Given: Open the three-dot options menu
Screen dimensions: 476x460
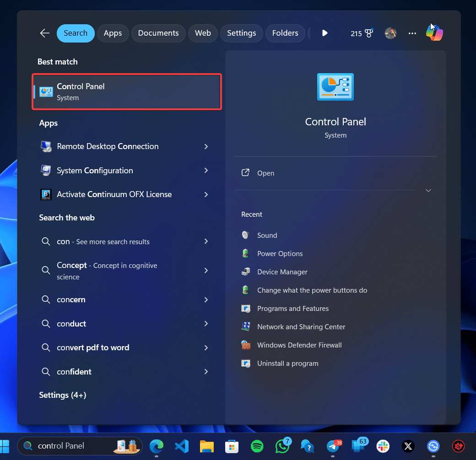Looking at the screenshot, I should [412, 33].
